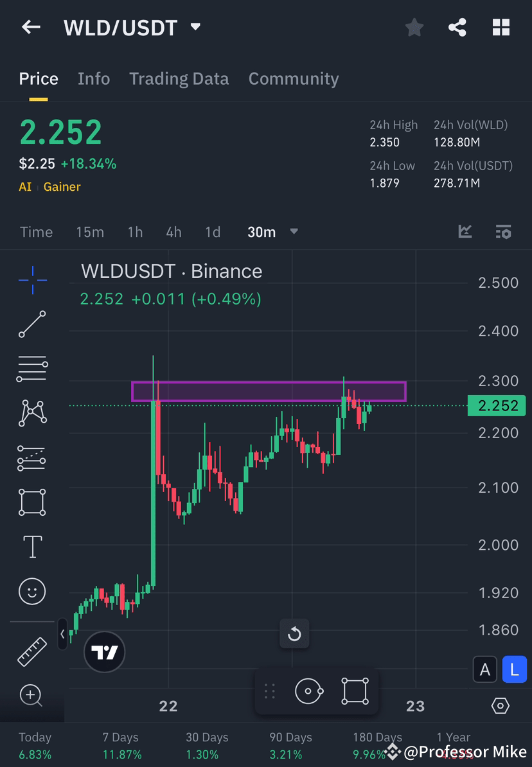The width and height of the screenshot is (532, 767).
Task: Toggle auto scale with the A button
Action: [485, 669]
